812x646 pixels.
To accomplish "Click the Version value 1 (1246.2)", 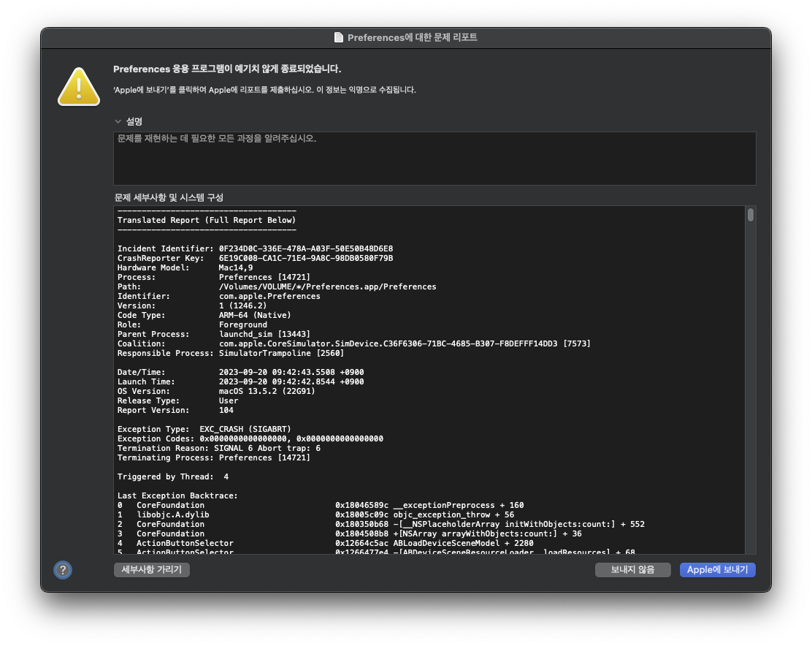I will click(x=243, y=305).
